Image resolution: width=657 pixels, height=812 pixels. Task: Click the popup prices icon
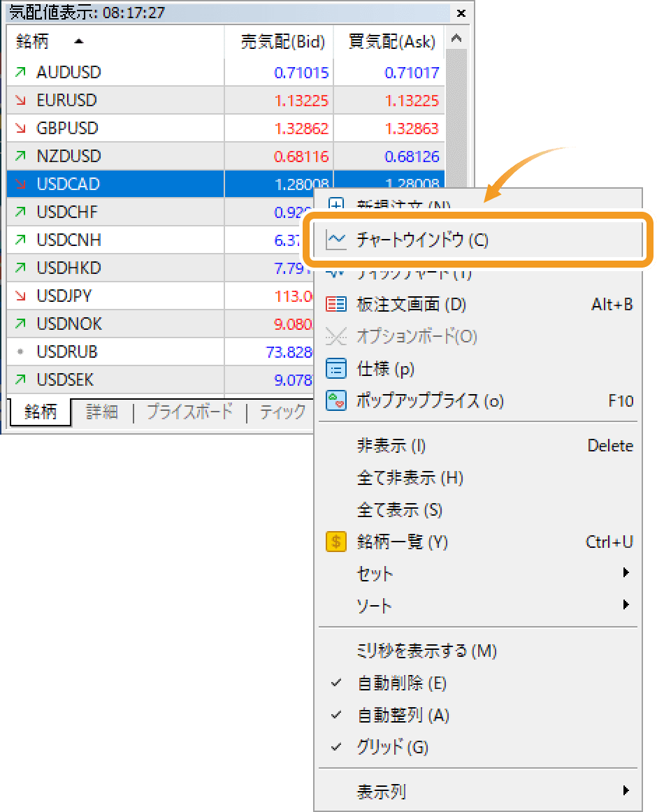335,401
